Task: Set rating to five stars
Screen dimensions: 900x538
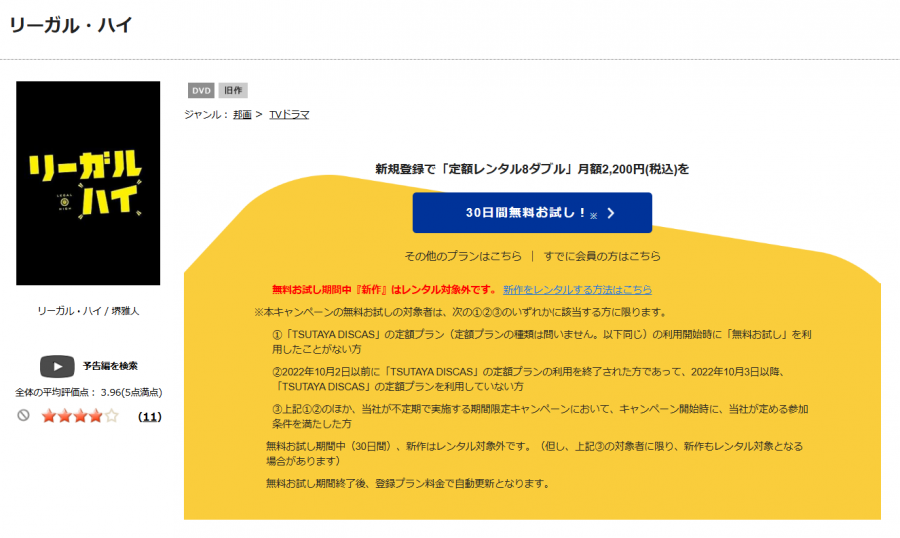Action: tap(111, 416)
